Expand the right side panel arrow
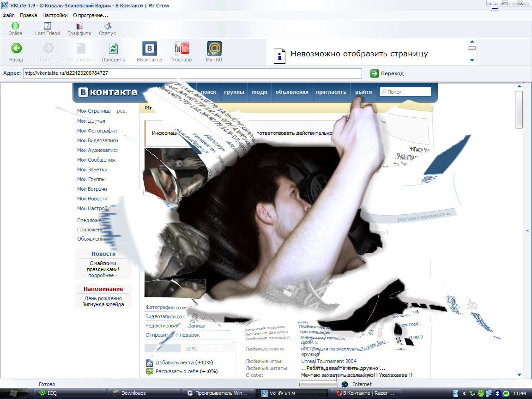Screen dimensions: 532x399 [527, 230]
